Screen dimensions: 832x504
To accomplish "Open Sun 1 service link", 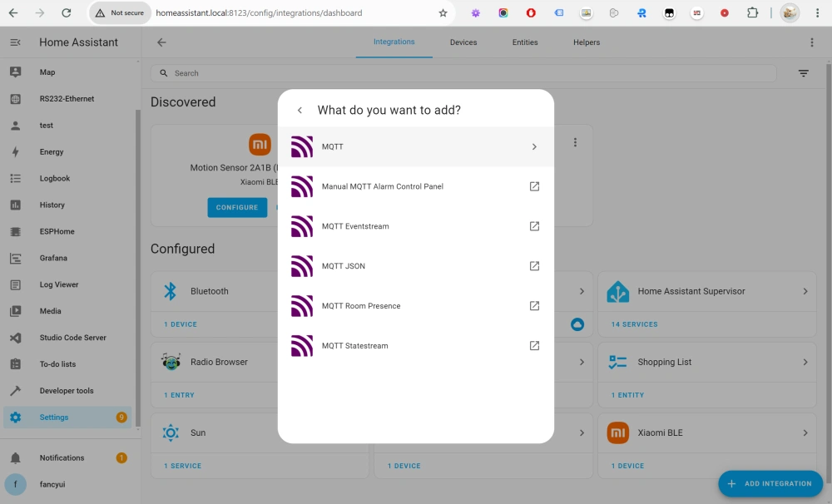I will [182, 466].
